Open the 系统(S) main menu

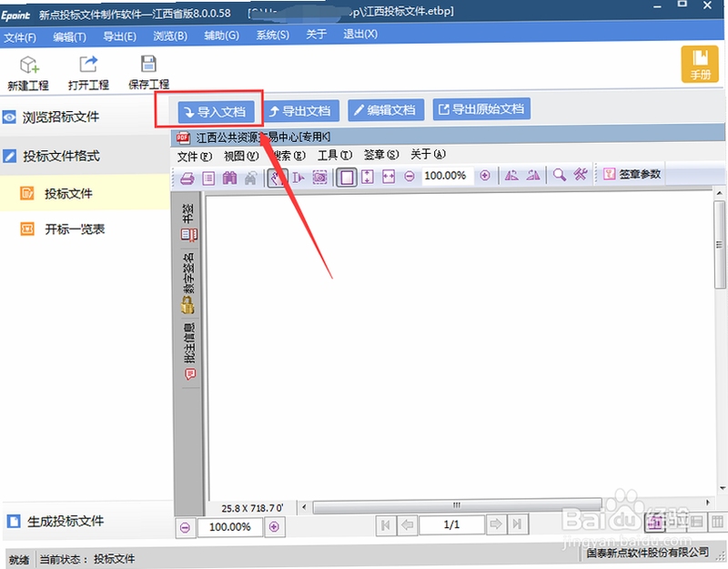coord(272,35)
